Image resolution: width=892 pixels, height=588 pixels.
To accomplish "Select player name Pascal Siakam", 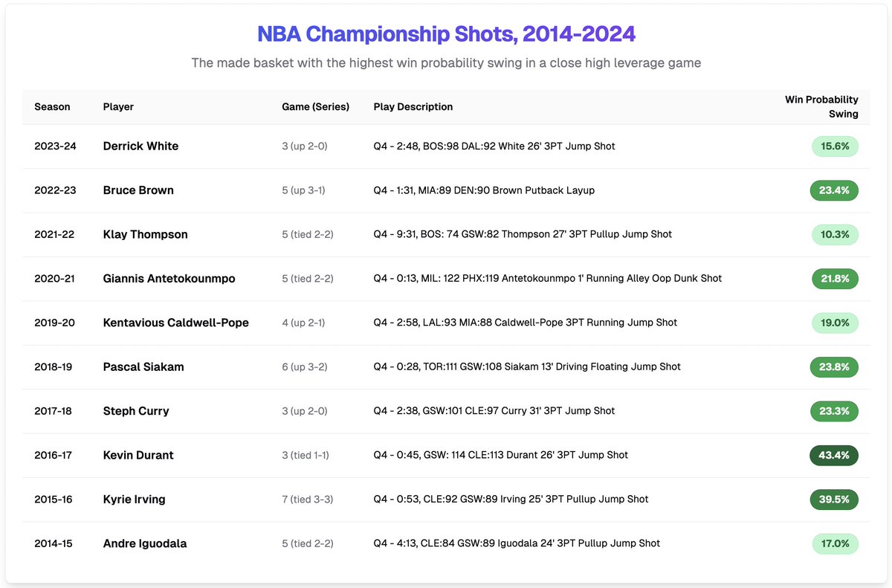I will pos(143,366).
